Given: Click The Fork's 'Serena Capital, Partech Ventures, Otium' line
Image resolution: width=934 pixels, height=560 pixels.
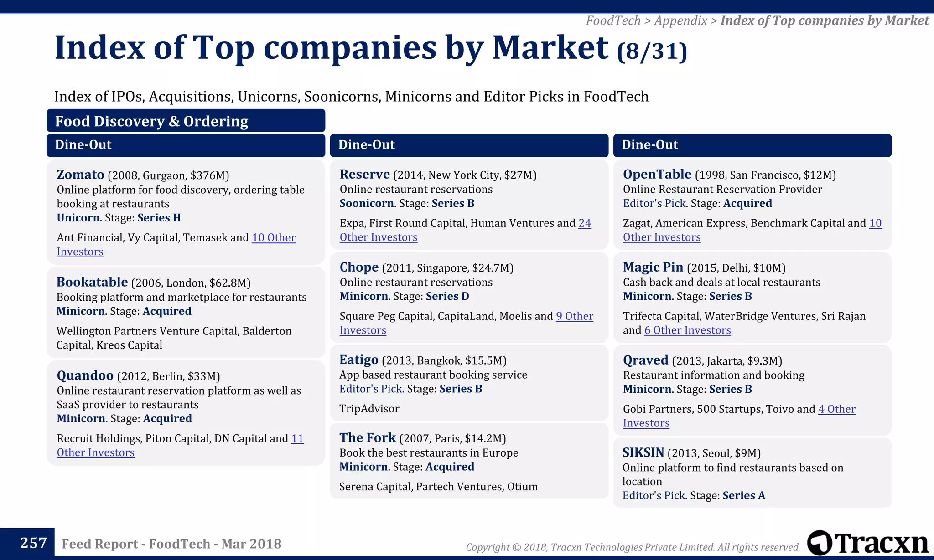Looking at the screenshot, I should (x=438, y=487).
